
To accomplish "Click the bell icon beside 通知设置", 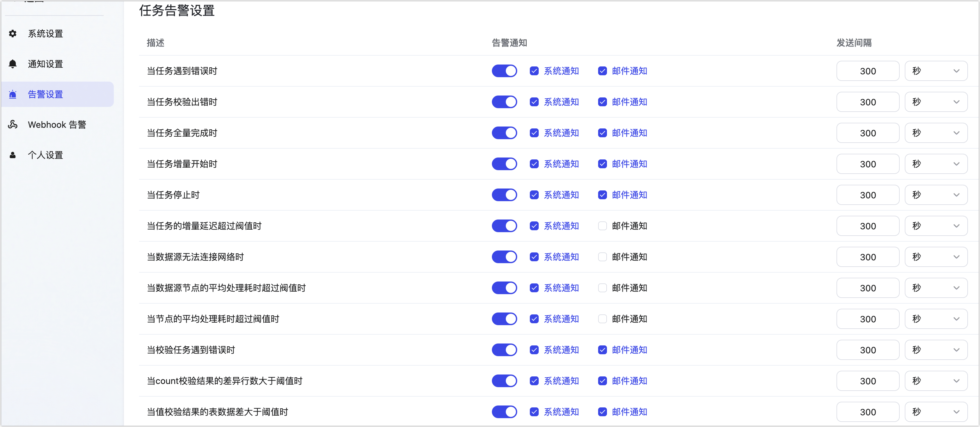I will pyautogui.click(x=13, y=64).
